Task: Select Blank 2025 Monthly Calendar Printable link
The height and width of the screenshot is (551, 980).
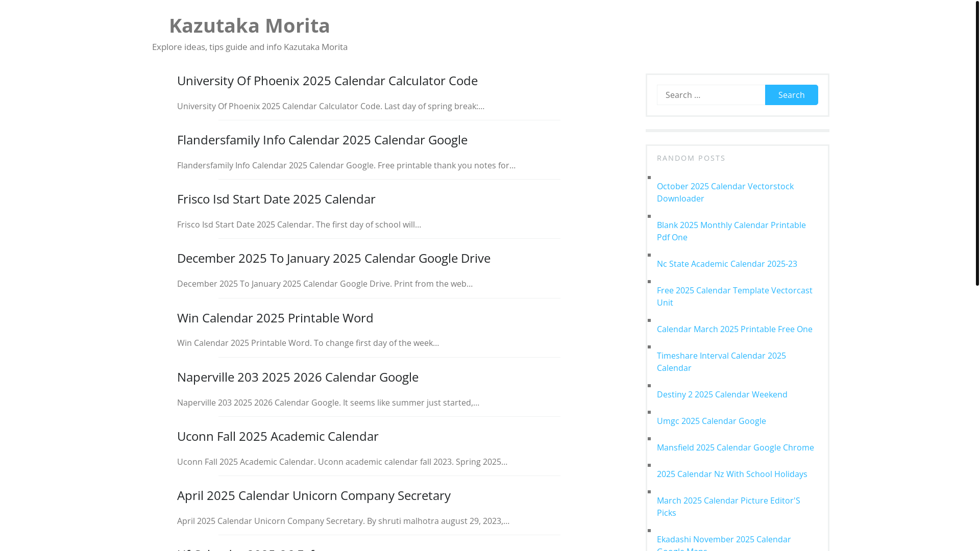Action: pos(731,231)
